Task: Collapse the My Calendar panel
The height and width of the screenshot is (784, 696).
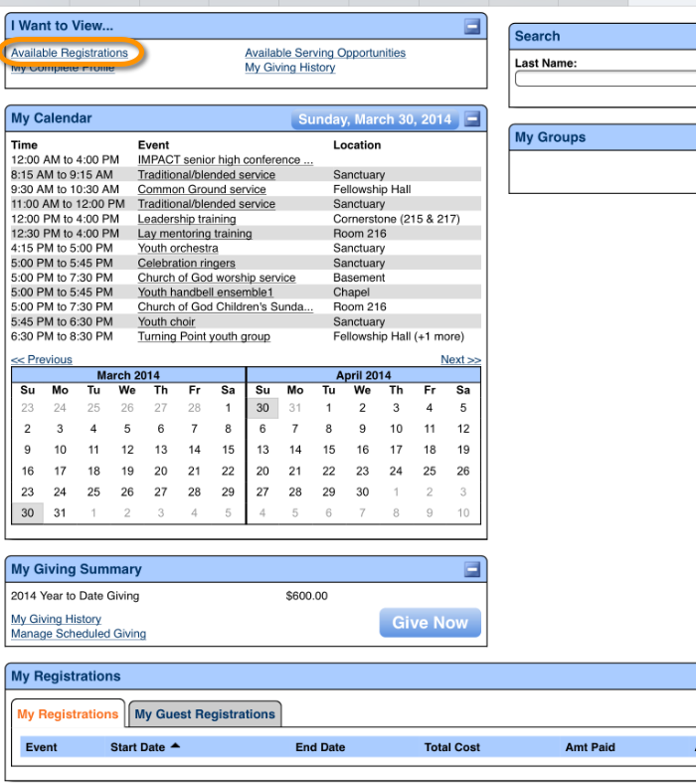Action: tap(472, 119)
